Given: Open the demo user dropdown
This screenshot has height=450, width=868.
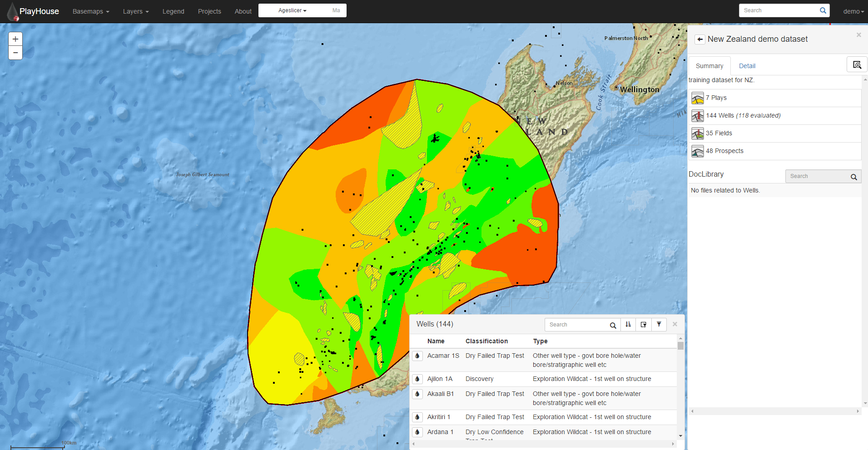Looking at the screenshot, I should 853,11.
